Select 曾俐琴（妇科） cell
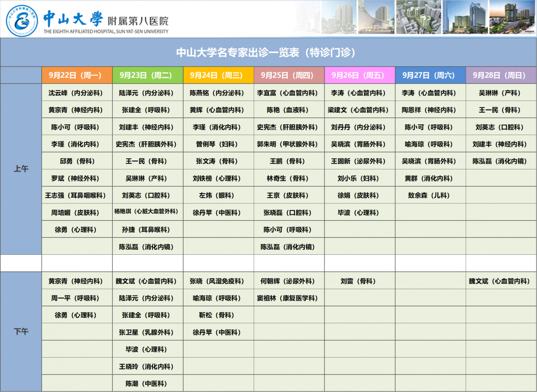 tap(218, 144)
